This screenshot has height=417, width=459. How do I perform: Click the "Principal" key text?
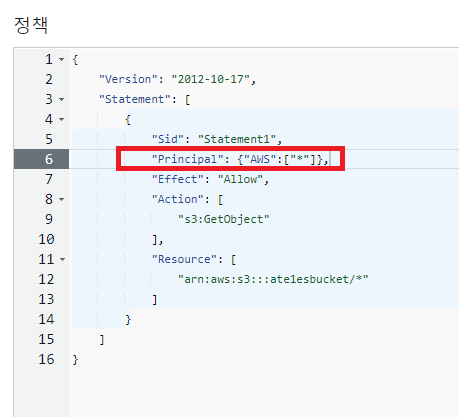(187, 159)
